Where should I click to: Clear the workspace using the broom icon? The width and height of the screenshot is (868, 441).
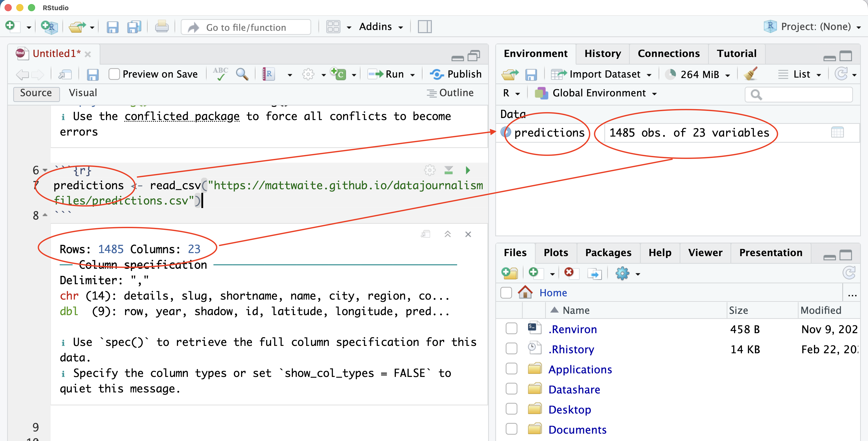click(x=750, y=74)
